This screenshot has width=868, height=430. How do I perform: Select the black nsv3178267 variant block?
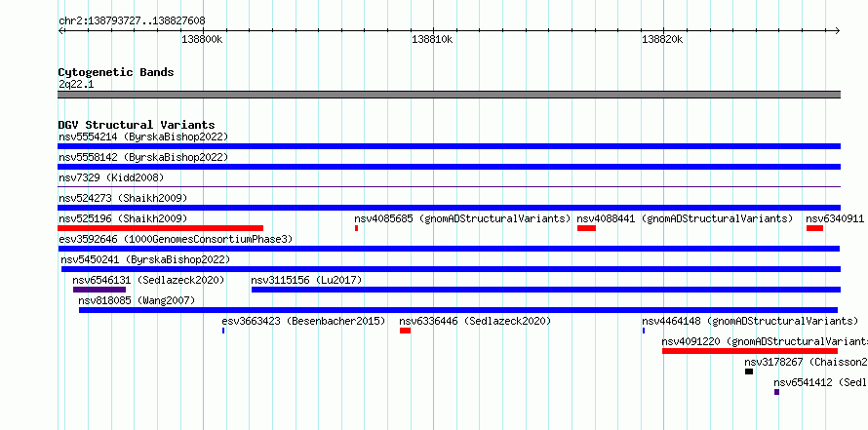tap(749, 371)
